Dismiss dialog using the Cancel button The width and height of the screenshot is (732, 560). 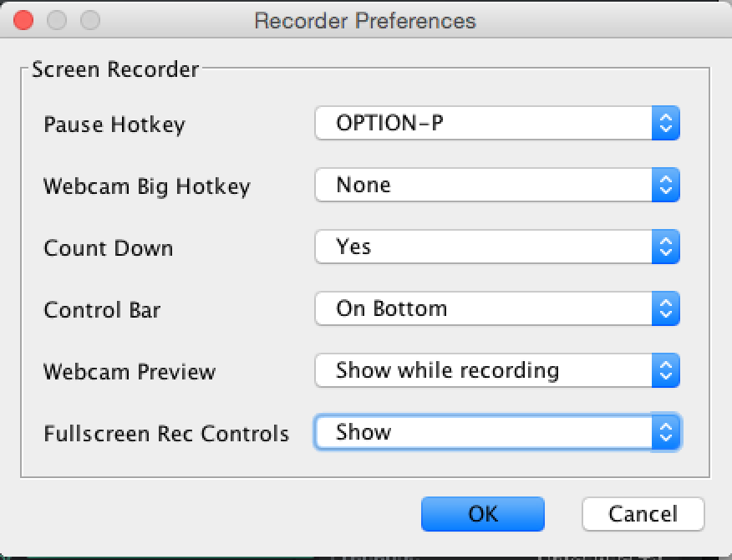643,514
